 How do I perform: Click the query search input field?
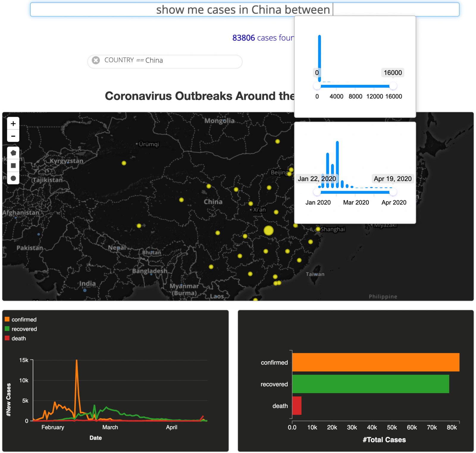click(x=245, y=10)
